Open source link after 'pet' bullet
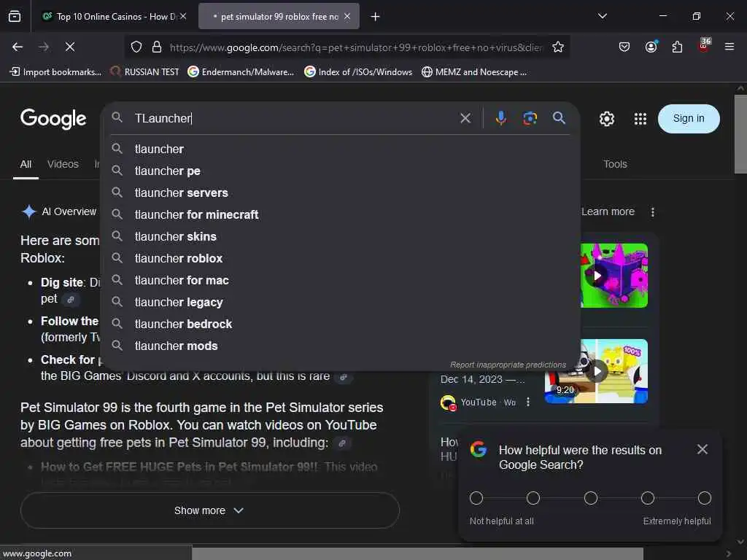Viewport: 747px width, 560px height. 71,300
